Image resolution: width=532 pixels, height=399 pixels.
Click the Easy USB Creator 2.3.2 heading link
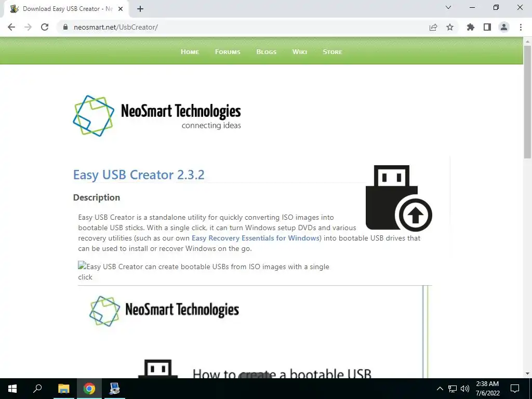coord(139,175)
